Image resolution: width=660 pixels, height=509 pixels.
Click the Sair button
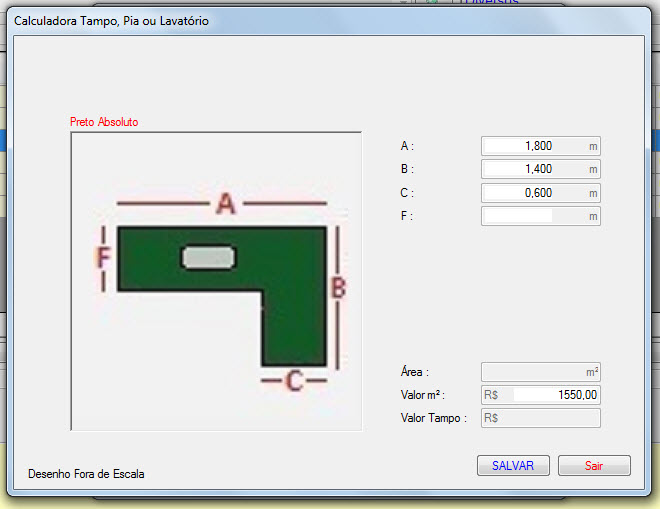click(594, 465)
